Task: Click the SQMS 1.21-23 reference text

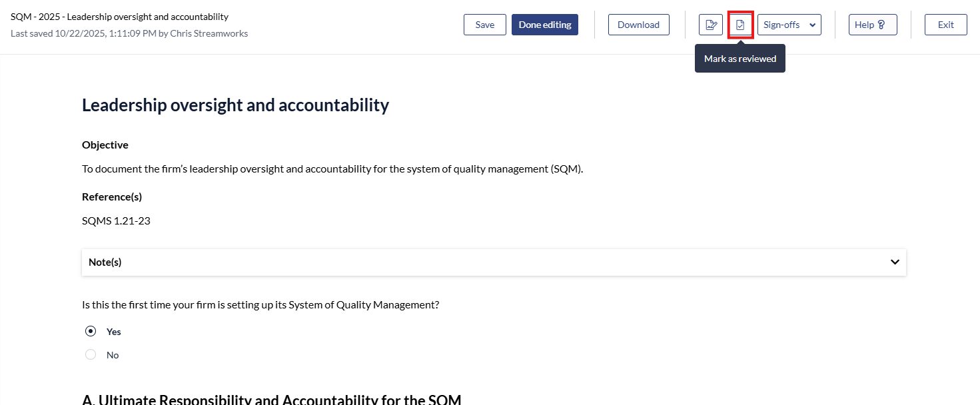Action: coord(116,220)
